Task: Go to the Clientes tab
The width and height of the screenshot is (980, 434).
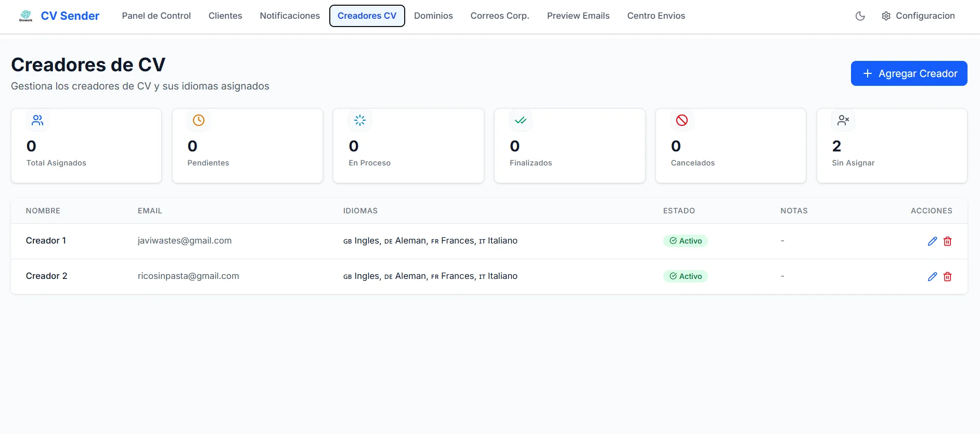Action: 225,16
